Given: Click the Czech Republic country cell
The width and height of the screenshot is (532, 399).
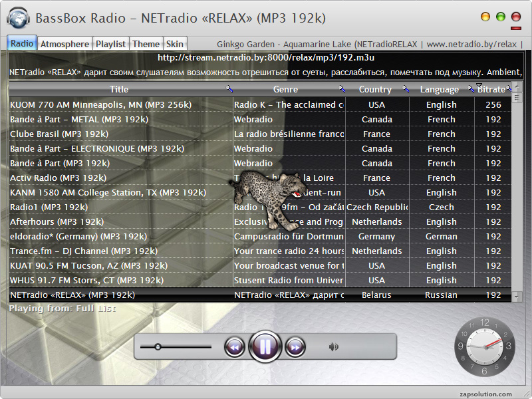Looking at the screenshot, I should (376, 207).
